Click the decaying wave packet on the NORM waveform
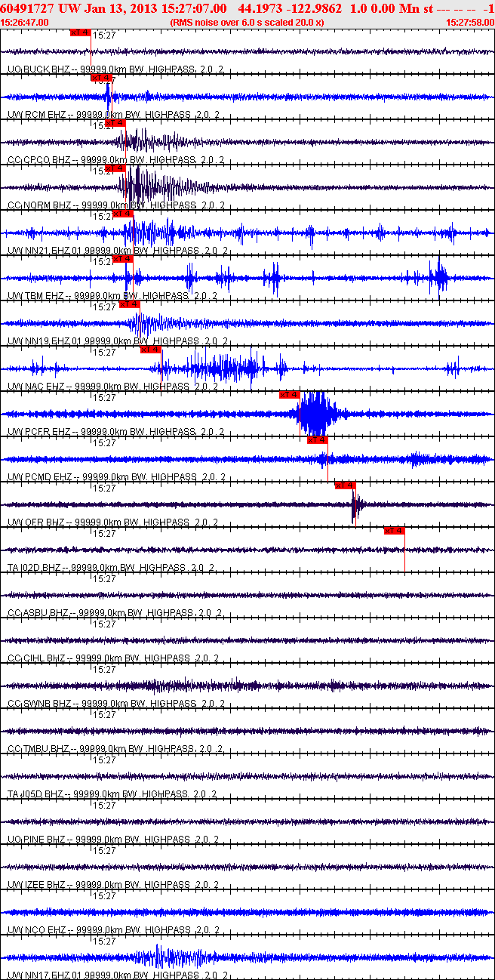This screenshot has height=980, width=495. 155,187
